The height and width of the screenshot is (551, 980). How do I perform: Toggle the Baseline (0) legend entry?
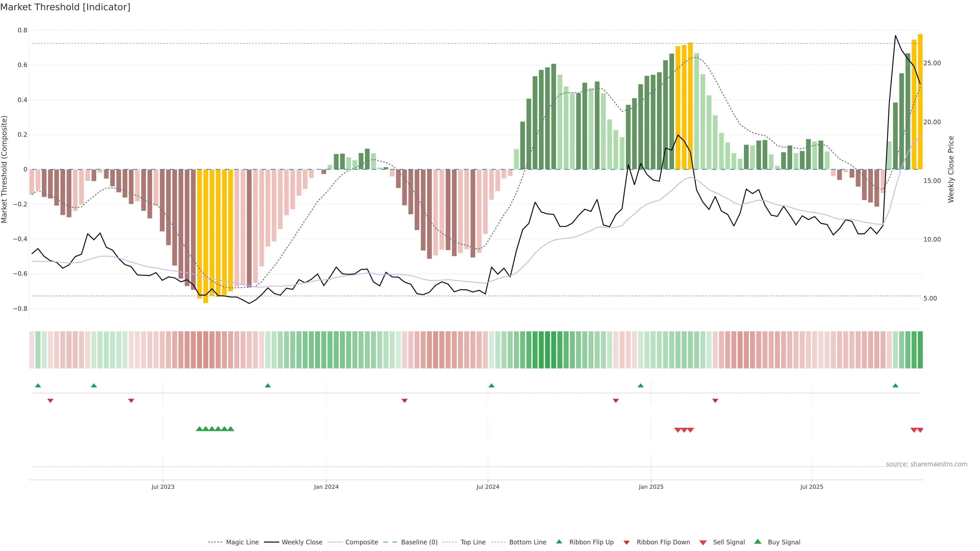[x=419, y=542]
